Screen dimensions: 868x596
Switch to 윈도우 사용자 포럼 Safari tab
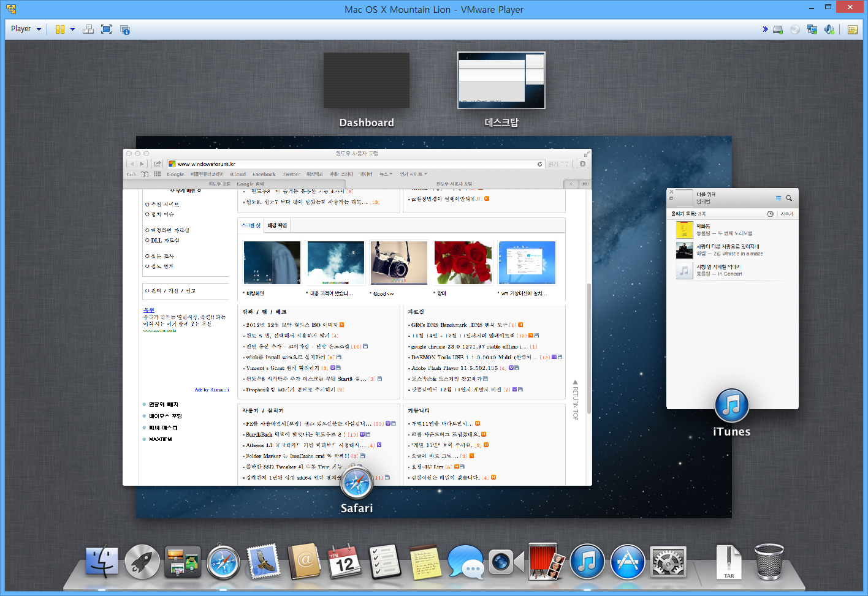coord(454,184)
